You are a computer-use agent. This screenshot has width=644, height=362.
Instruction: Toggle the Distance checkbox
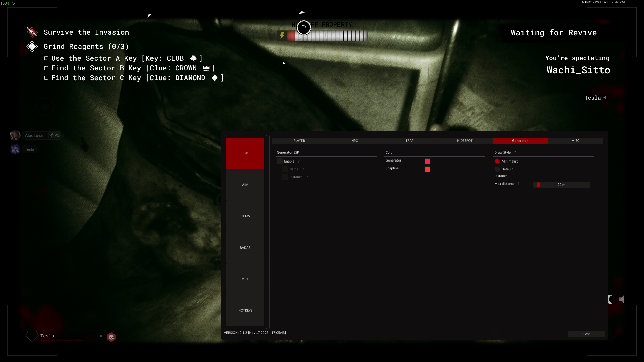(285, 177)
